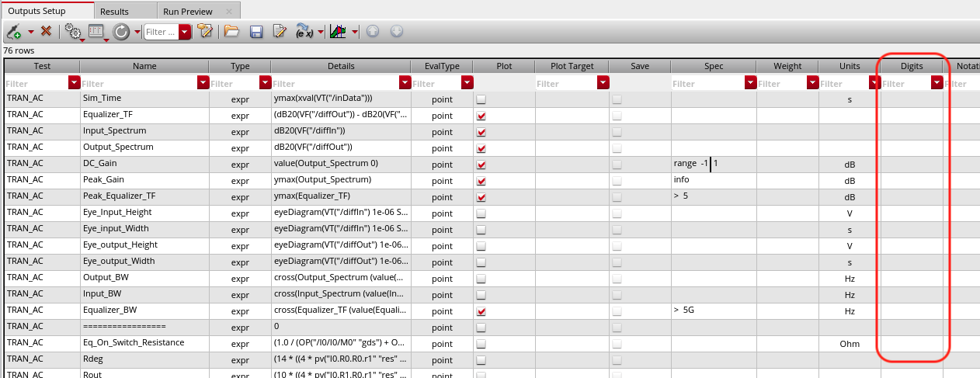The width and height of the screenshot is (980, 378).
Task: Click the plot graph icon in toolbar
Action: 338,32
